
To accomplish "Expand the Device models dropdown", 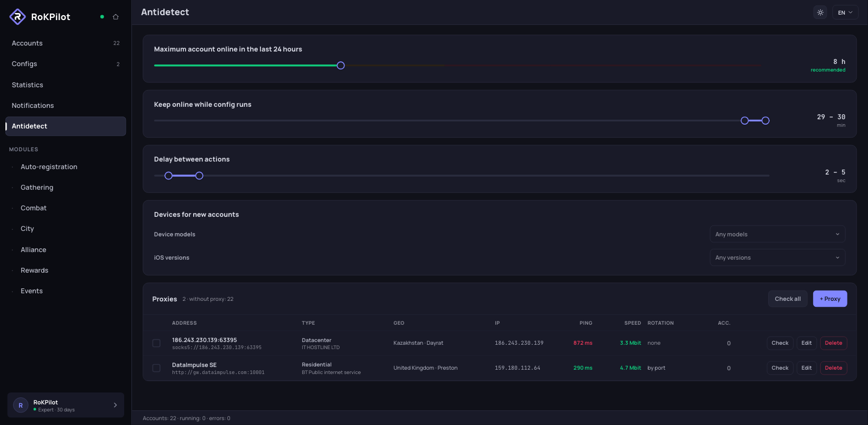I will click(x=777, y=234).
